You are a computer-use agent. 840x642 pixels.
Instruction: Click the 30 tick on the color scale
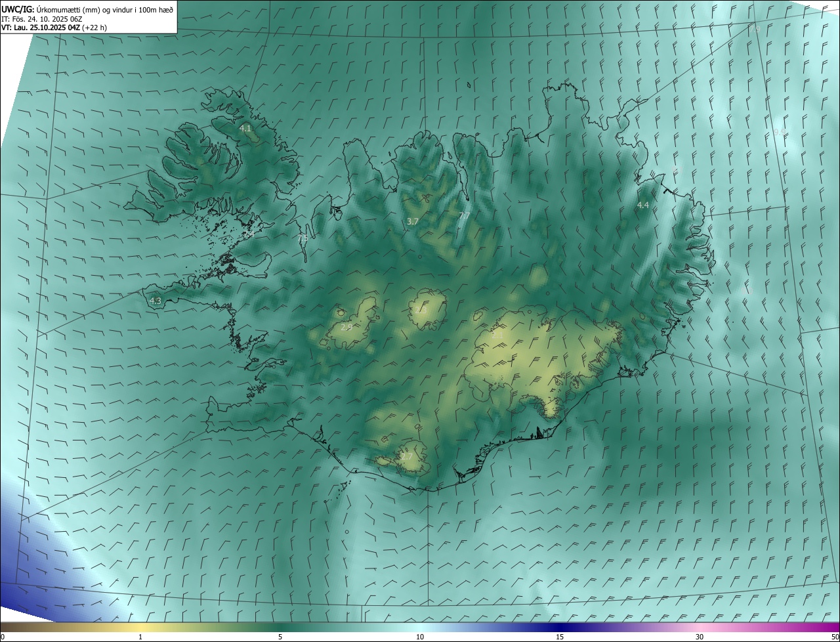click(x=700, y=637)
